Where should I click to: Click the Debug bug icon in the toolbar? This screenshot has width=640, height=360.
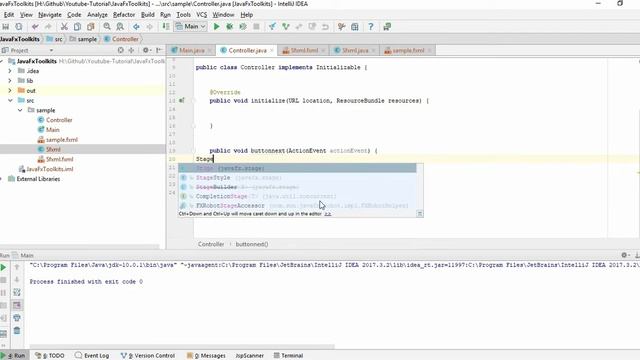pos(229,27)
